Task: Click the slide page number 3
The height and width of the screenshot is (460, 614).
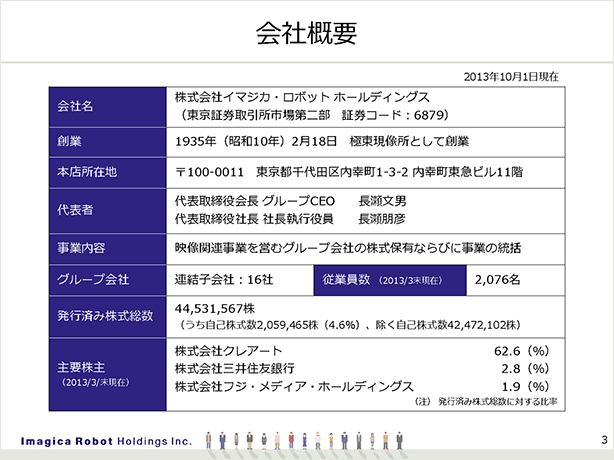Action: tap(604, 440)
